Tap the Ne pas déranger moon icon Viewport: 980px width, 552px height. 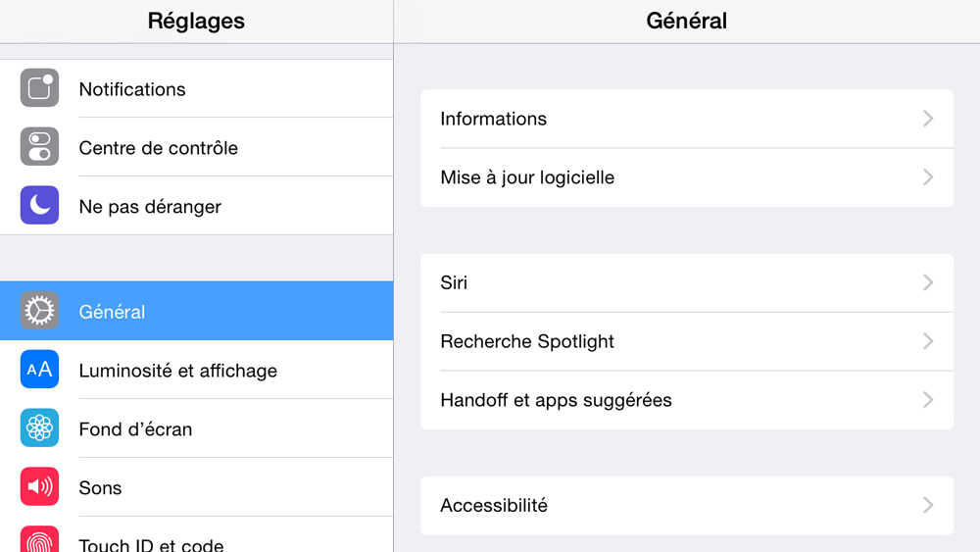[39, 206]
